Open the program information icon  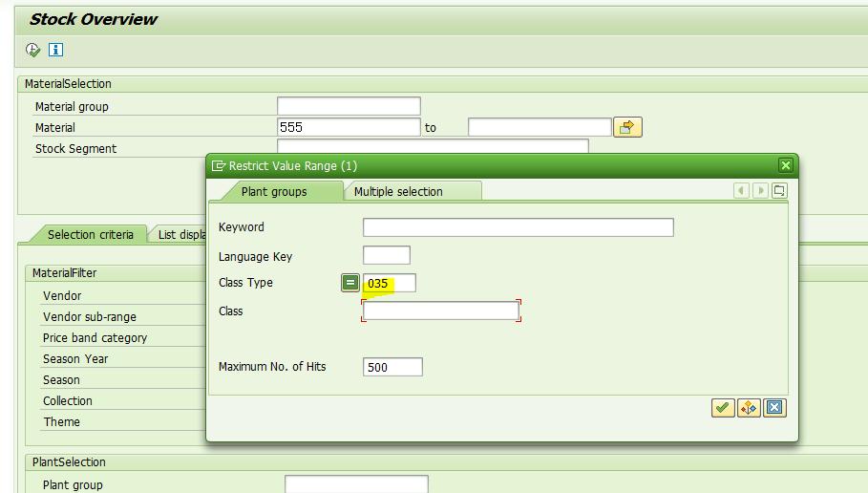56,50
